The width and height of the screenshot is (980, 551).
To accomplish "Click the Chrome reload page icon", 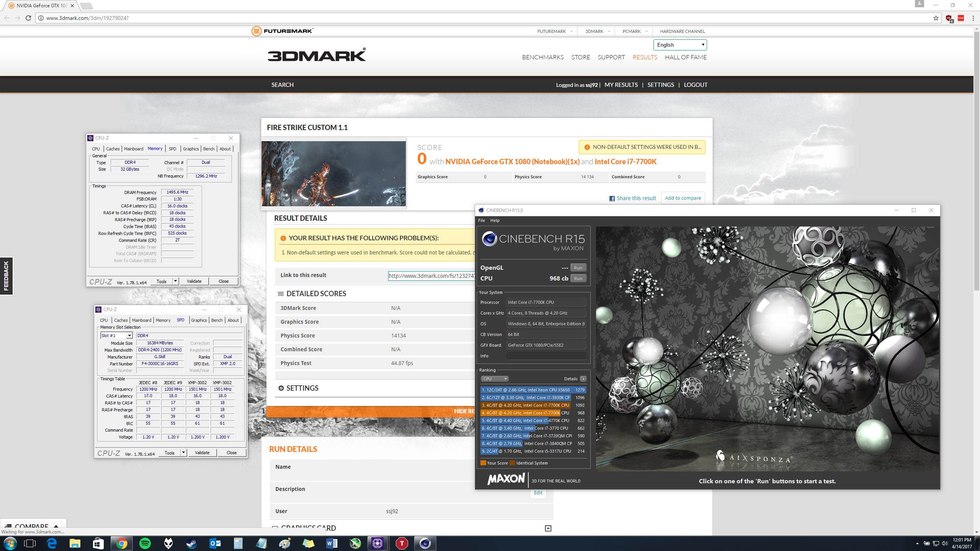I will 28,18.
